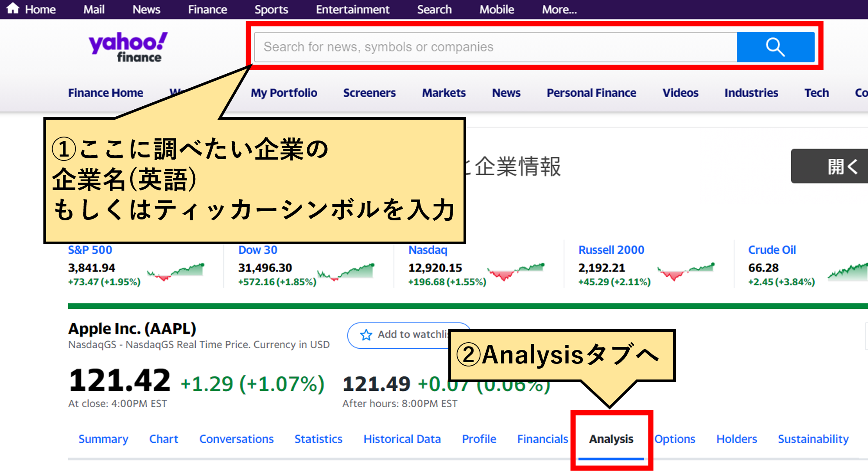Click the Yahoo Finance logo
Viewport: 868px width, 471px height.
coord(128,47)
